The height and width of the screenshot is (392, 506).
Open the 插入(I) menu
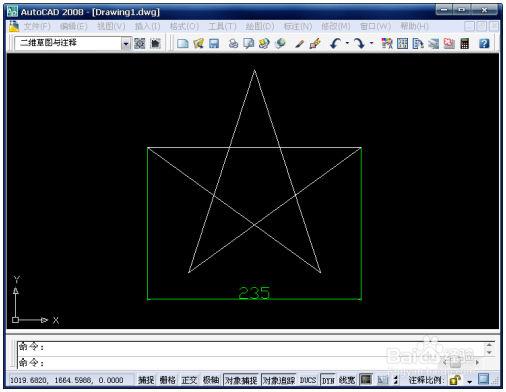[x=147, y=26]
